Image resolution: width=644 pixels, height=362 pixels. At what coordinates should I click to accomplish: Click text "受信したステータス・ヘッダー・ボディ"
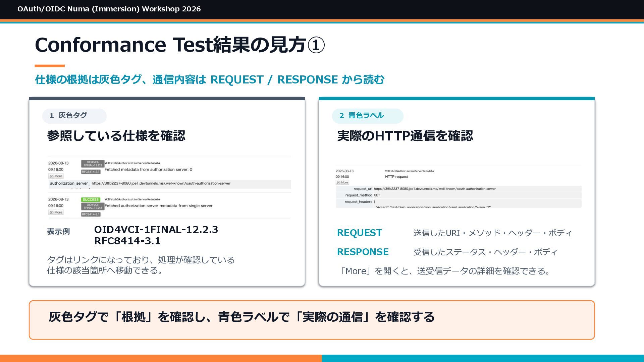(x=485, y=252)
